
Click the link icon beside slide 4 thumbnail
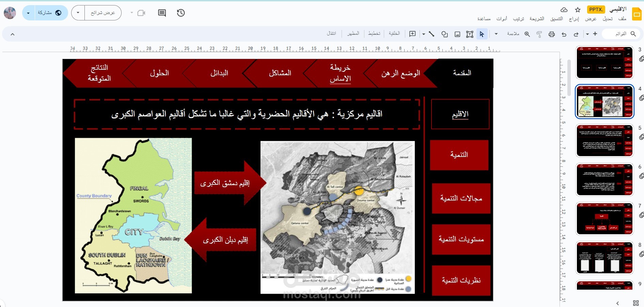[x=642, y=98]
